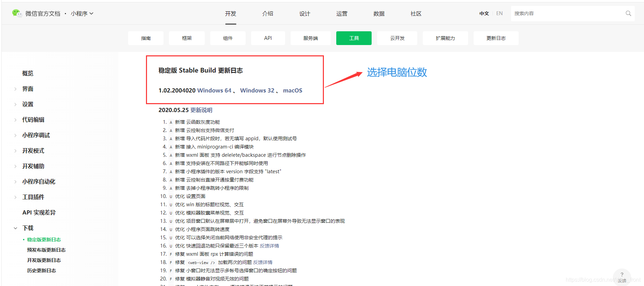The width and height of the screenshot is (644, 286).
Task: Expand the 小程序自动化 sidebar section
Action: (15, 182)
